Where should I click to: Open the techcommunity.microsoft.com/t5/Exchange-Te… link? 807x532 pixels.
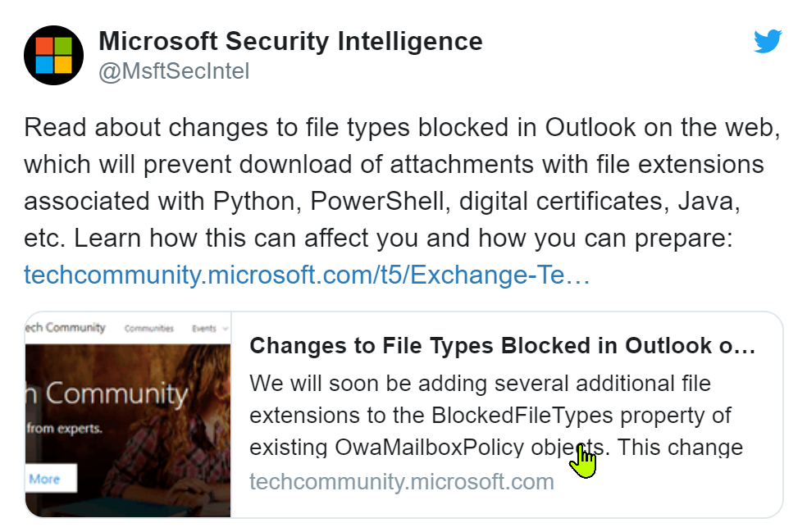coord(307,275)
